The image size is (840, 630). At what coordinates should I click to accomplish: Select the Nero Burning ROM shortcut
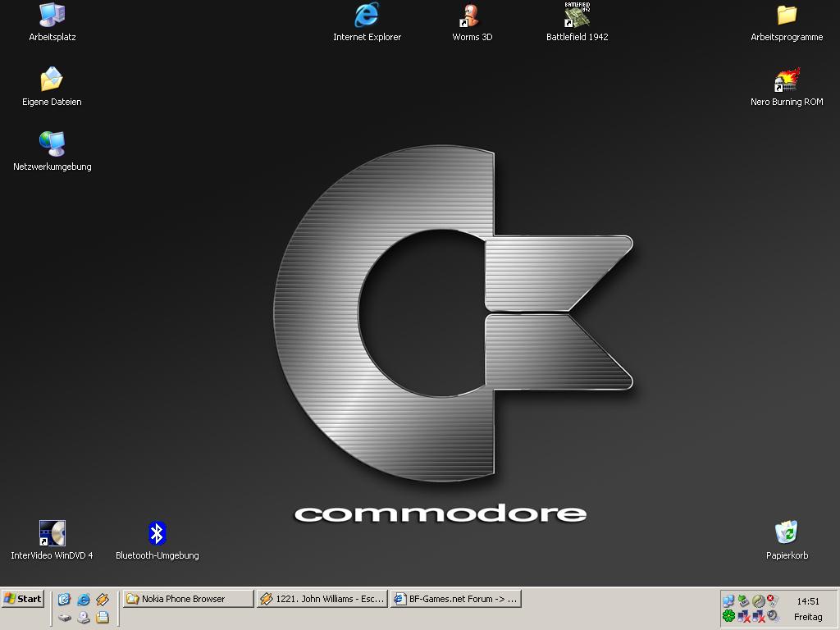(787, 87)
